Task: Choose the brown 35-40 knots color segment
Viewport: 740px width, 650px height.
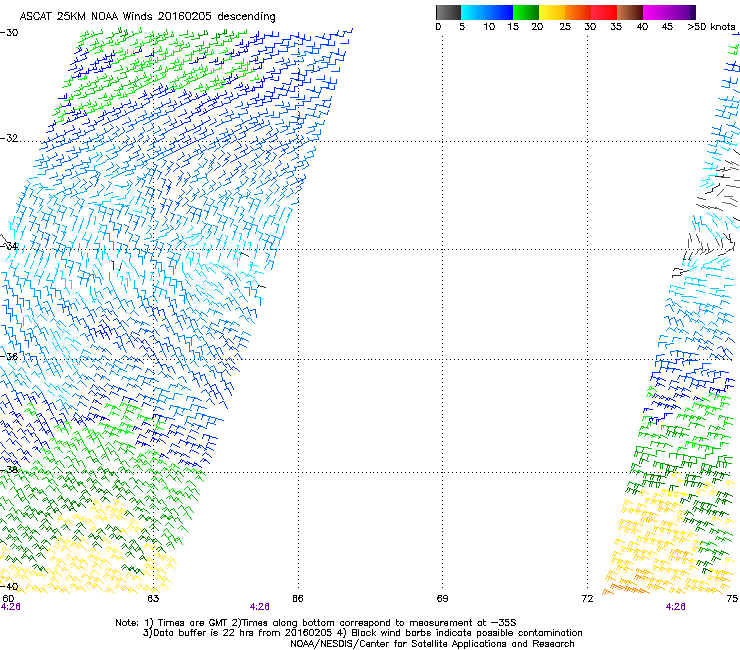Action: [x=630, y=12]
